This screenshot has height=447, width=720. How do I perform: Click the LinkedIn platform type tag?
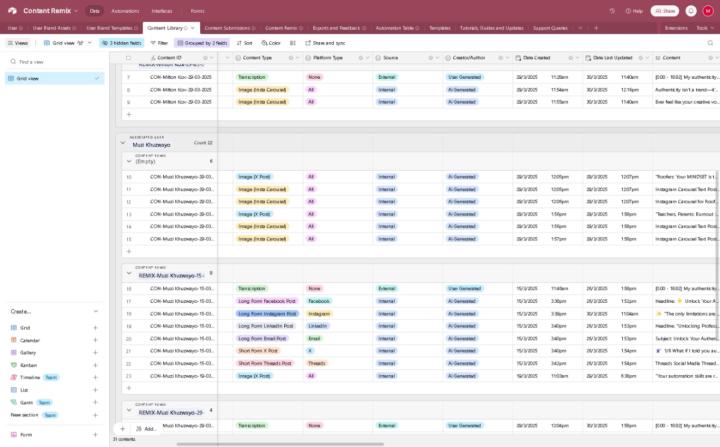(x=318, y=326)
